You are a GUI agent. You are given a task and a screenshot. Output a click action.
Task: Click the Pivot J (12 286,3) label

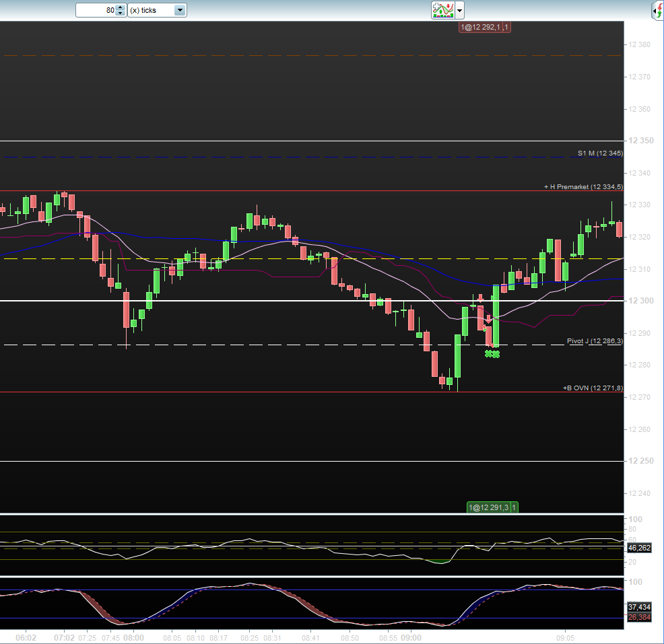595,341
